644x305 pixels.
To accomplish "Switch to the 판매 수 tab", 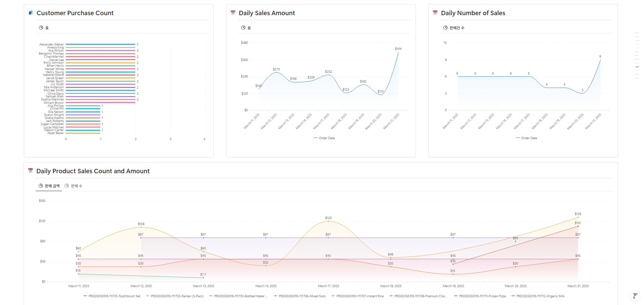I will (73, 186).
